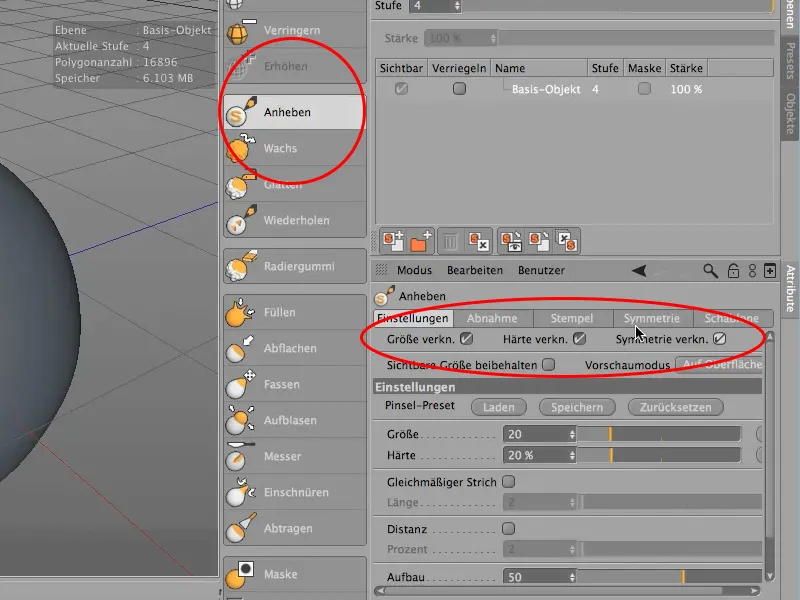This screenshot has width=800, height=600.
Task: Open the Attribute side tab
Action: (x=790, y=289)
